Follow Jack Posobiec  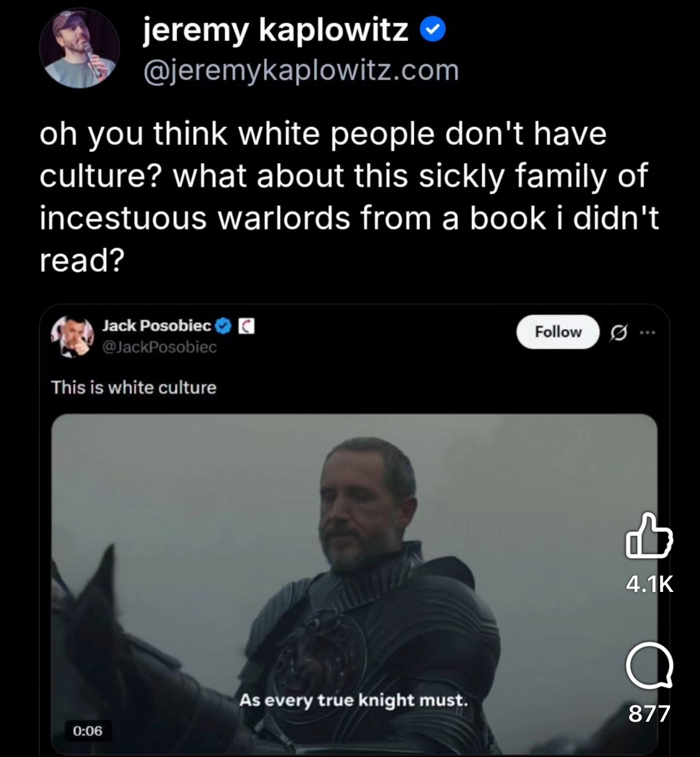pos(558,332)
